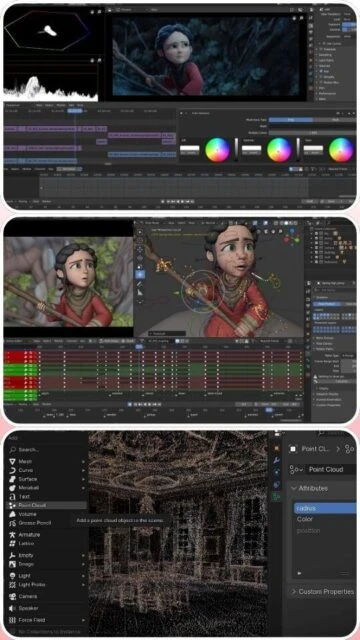
Task: Click the Camera icon in Add menu
Action: click(x=12, y=596)
